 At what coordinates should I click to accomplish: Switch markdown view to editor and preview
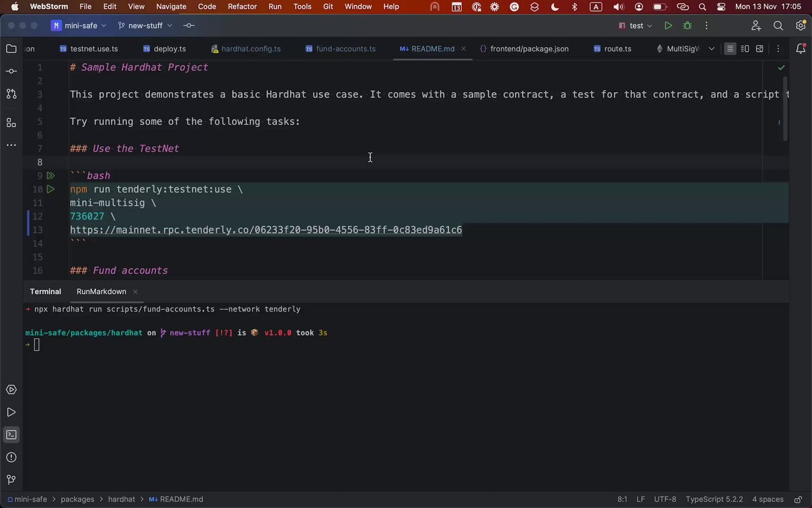[x=745, y=49]
